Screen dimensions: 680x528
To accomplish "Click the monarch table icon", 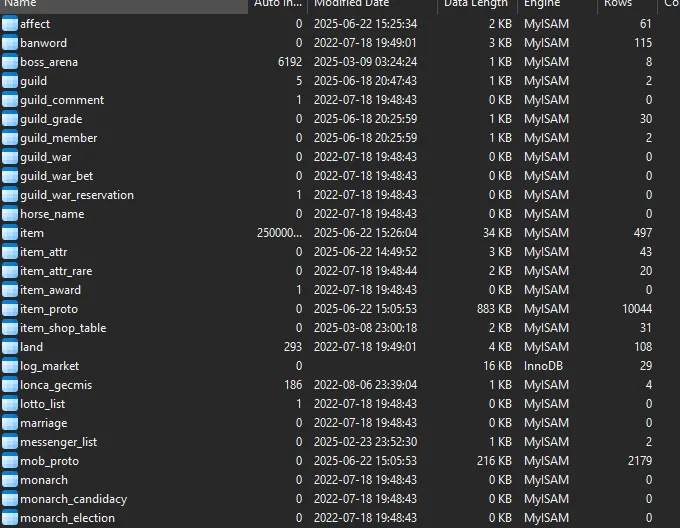I will coord(10,480).
